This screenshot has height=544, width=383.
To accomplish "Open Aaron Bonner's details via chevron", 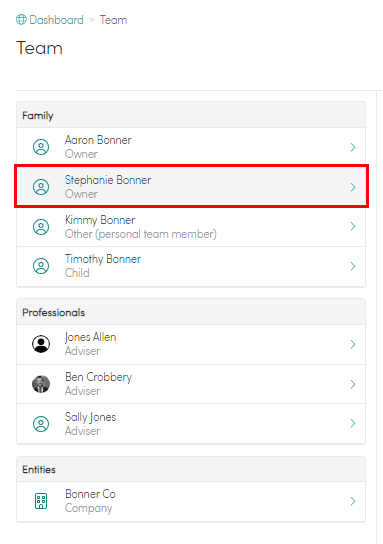I will [x=353, y=147].
